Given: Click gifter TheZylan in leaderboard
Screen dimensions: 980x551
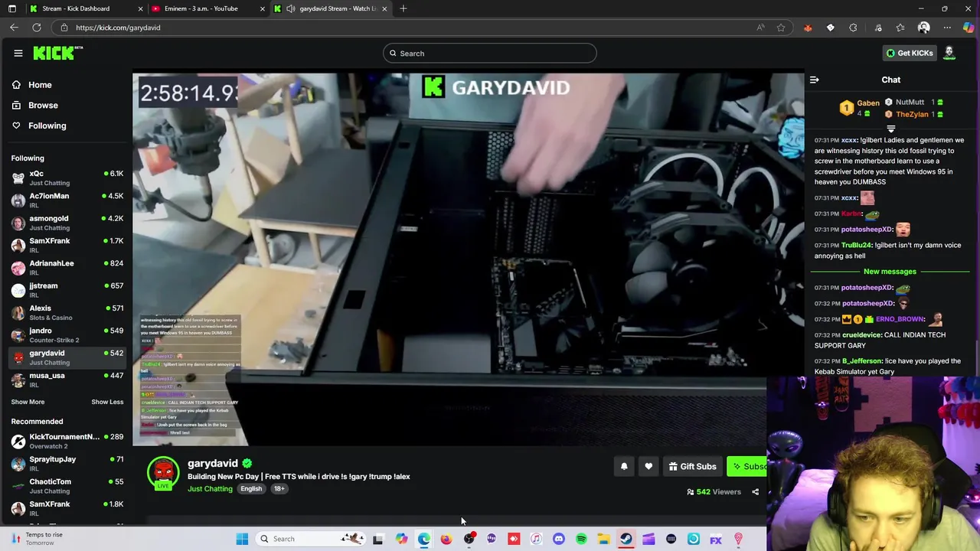Looking at the screenshot, I should (912, 114).
